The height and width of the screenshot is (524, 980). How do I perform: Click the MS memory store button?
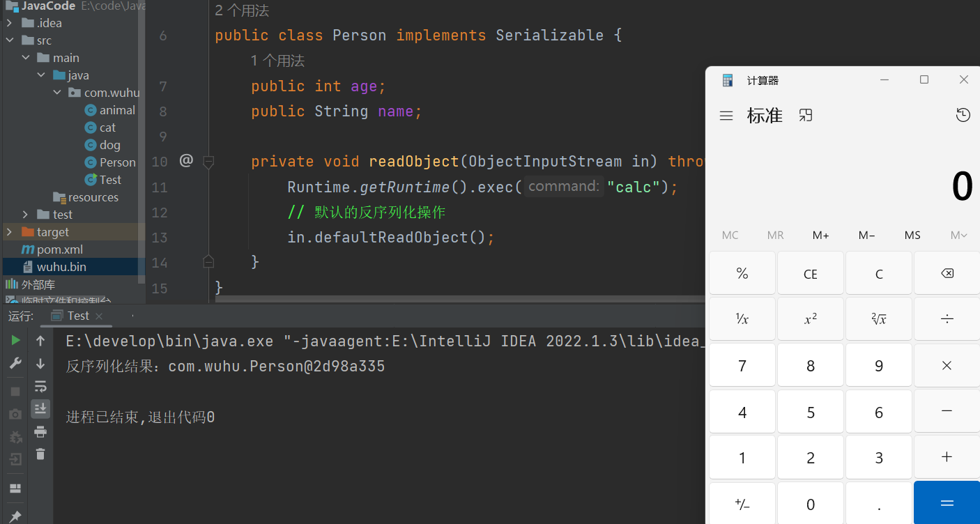coord(912,236)
